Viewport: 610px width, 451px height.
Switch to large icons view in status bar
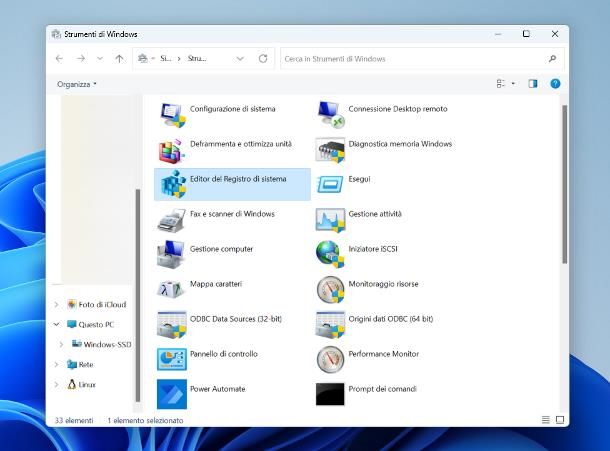(560, 420)
